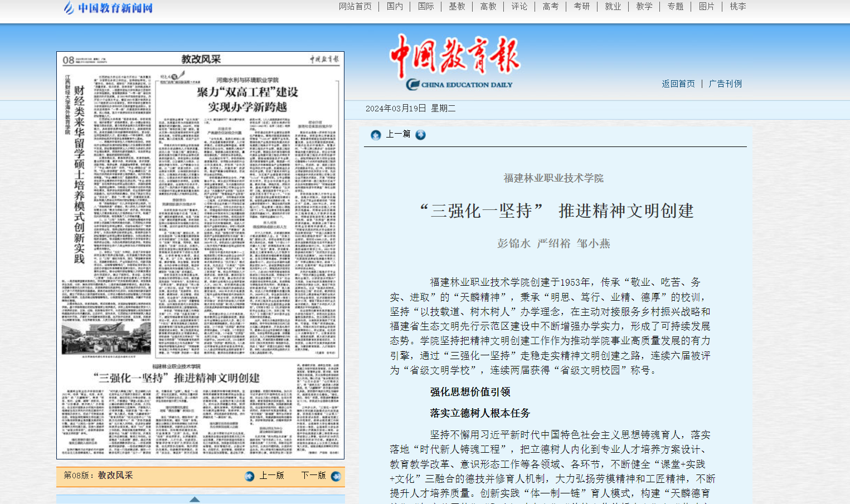850x504 pixels.
Task: Expand the page list triangle below 教改风采
Action: tap(195, 499)
